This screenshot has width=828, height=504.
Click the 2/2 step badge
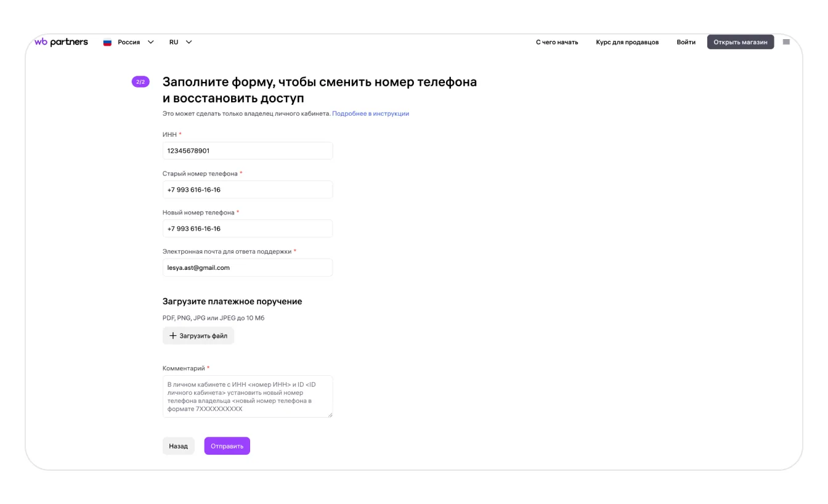[140, 82]
